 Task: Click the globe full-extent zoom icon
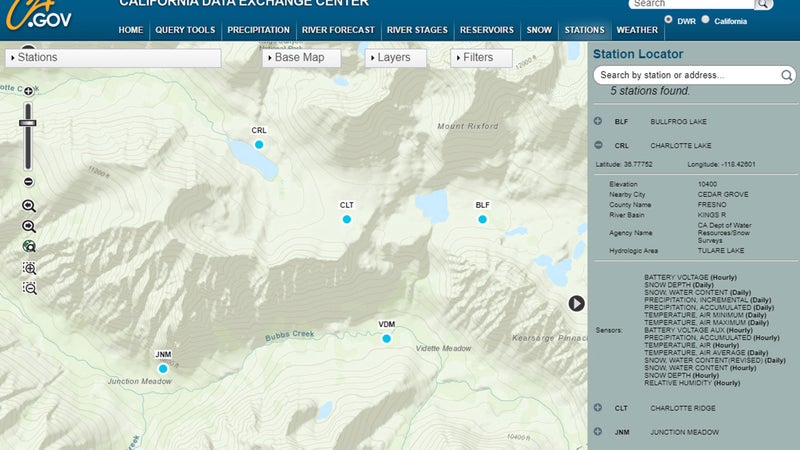29,246
